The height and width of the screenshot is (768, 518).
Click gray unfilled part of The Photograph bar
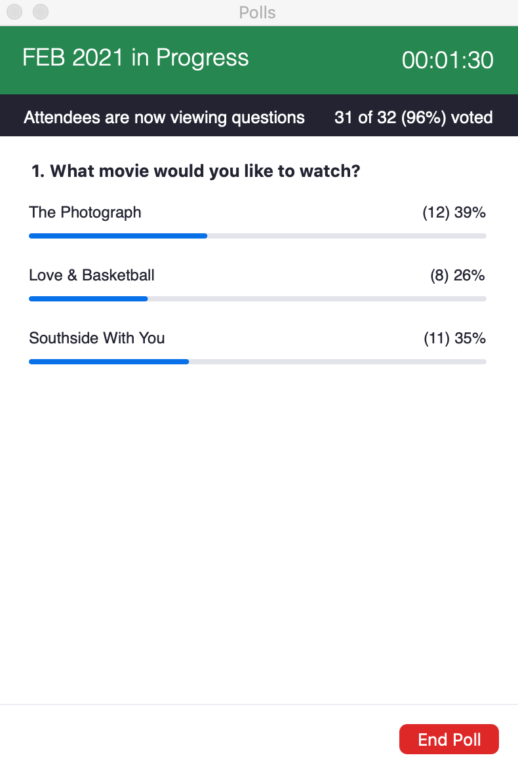[347, 236]
